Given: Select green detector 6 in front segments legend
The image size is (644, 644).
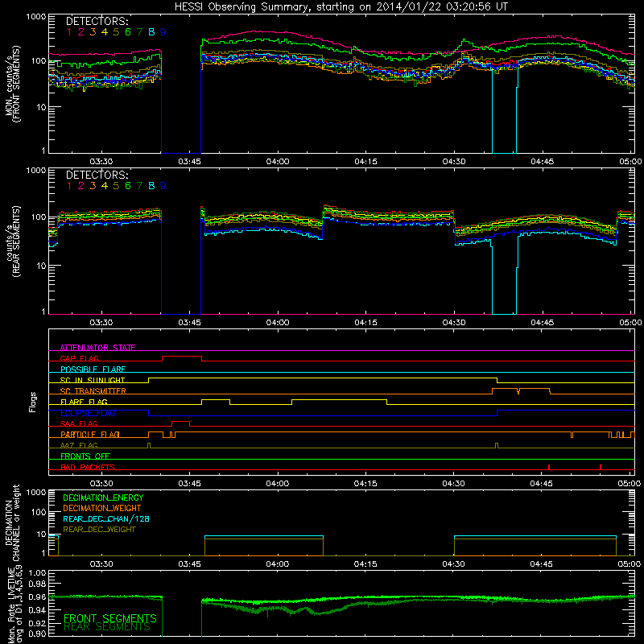Looking at the screenshot, I should 128,32.
